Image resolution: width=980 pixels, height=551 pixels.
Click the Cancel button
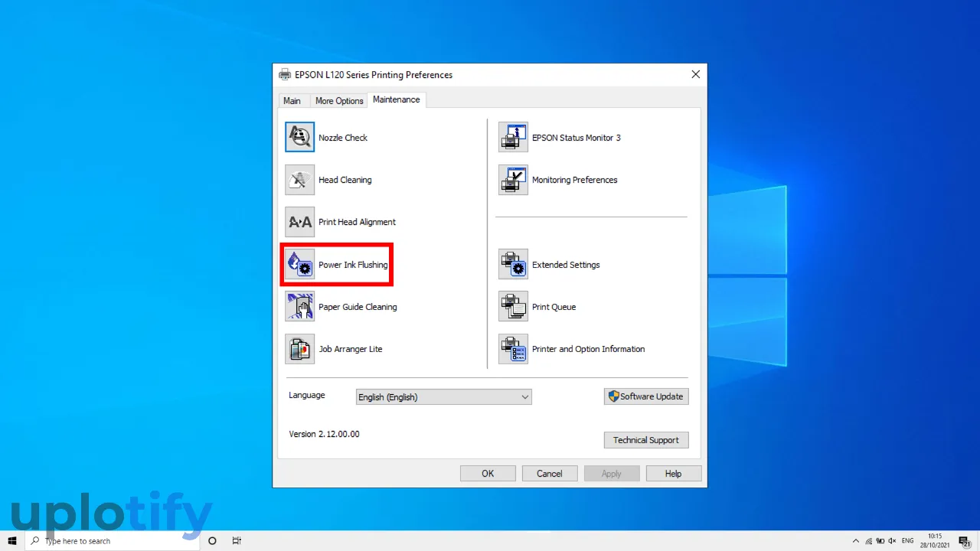click(550, 474)
